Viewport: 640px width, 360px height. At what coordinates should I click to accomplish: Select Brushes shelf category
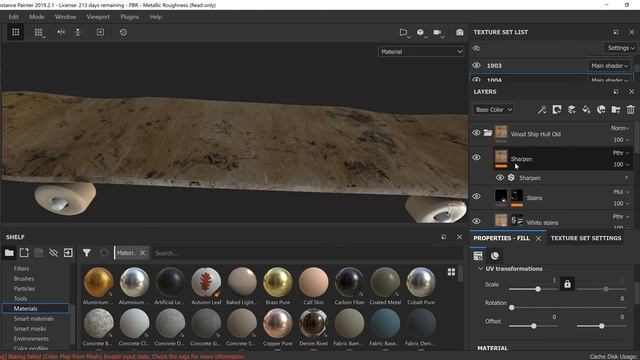coord(24,279)
